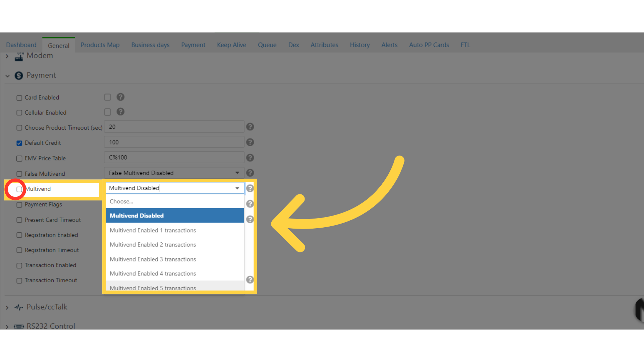Screen dimensions: 644x362
Task: Open the False Multivend dropdown
Action: click(174, 173)
